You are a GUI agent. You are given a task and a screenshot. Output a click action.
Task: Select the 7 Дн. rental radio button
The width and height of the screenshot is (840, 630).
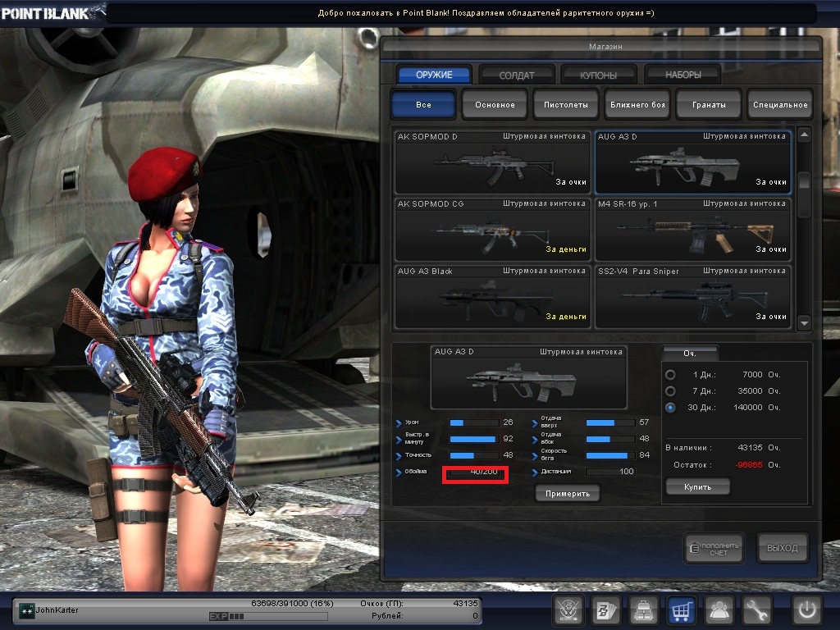[671, 391]
